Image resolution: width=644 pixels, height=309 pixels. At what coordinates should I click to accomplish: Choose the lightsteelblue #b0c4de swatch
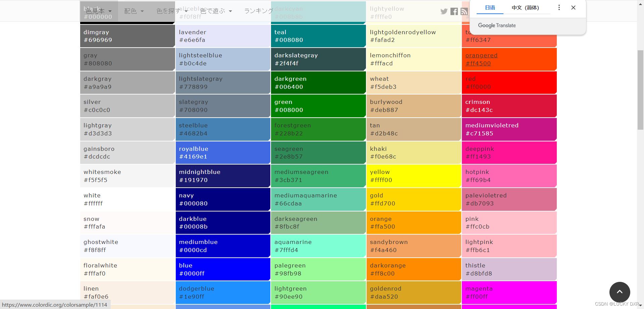[223, 59]
